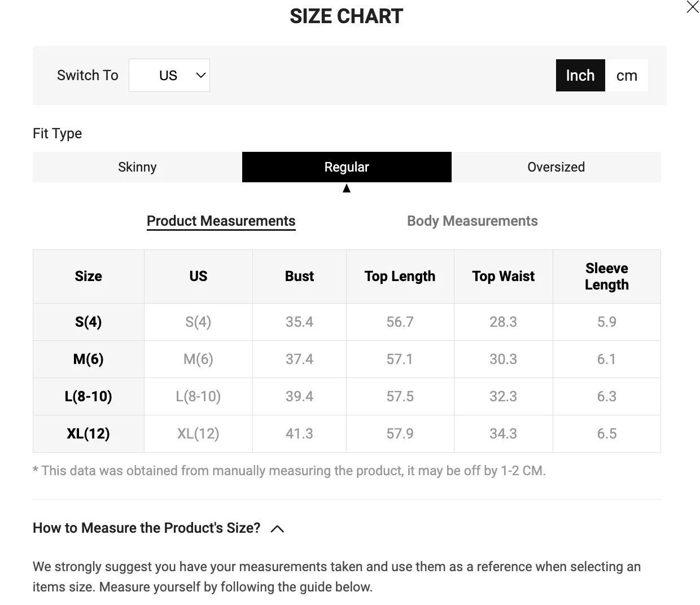This screenshot has height=605, width=700.
Task: Open the Switch To region dropdown
Action: click(x=169, y=75)
